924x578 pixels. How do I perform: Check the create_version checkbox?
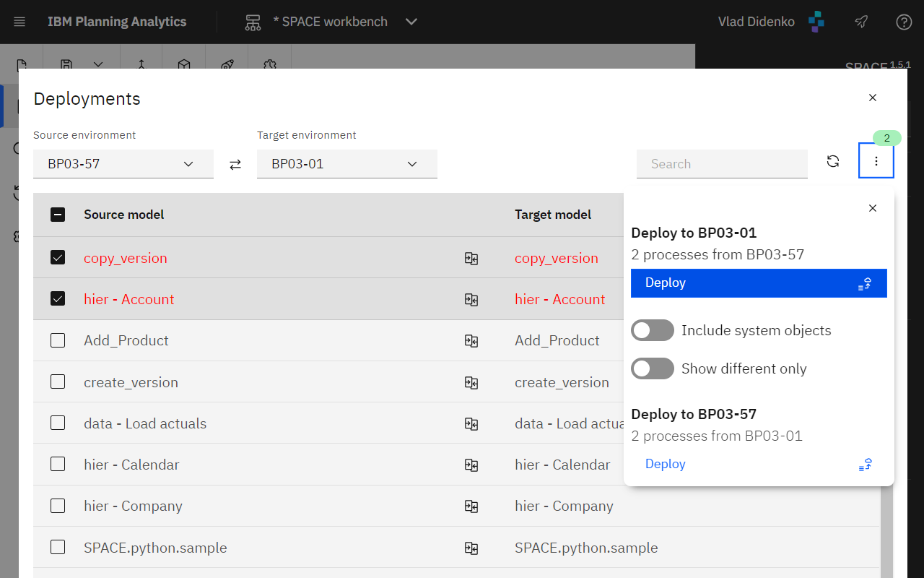[58, 381]
